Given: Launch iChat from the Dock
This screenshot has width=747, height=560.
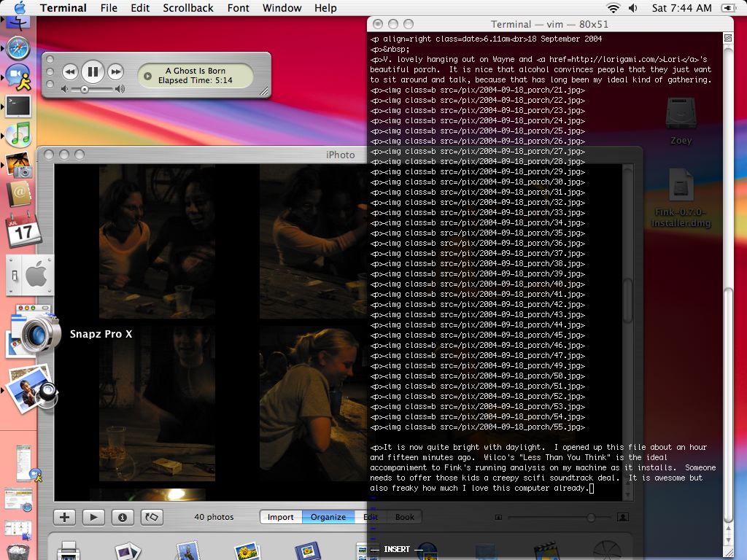Looking at the screenshot, I should (18, 77).
